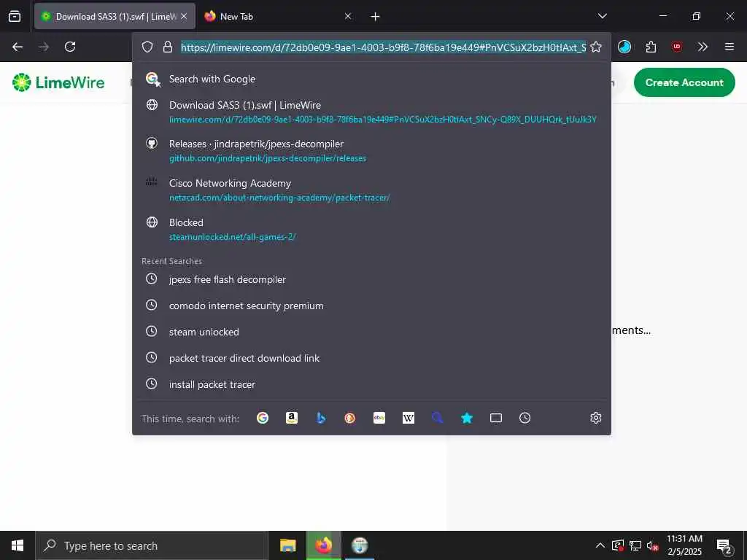Search this time with Wikipedia

click(x=409, y=418)
